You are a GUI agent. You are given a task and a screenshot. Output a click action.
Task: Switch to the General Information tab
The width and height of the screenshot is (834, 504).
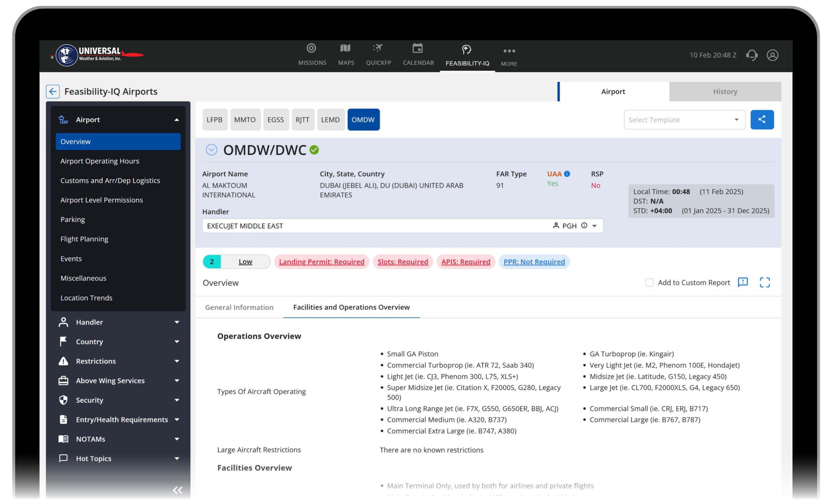(239, 307)
